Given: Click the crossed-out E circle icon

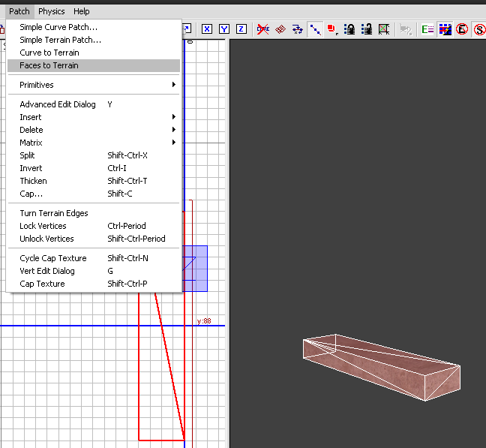Looking at the screenshot, I should (462, 29).
